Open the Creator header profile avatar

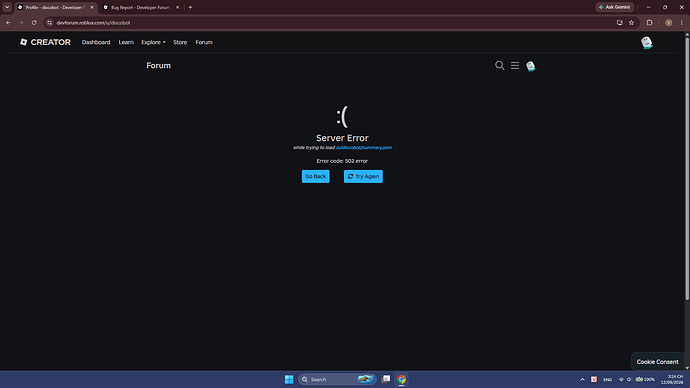646,43
